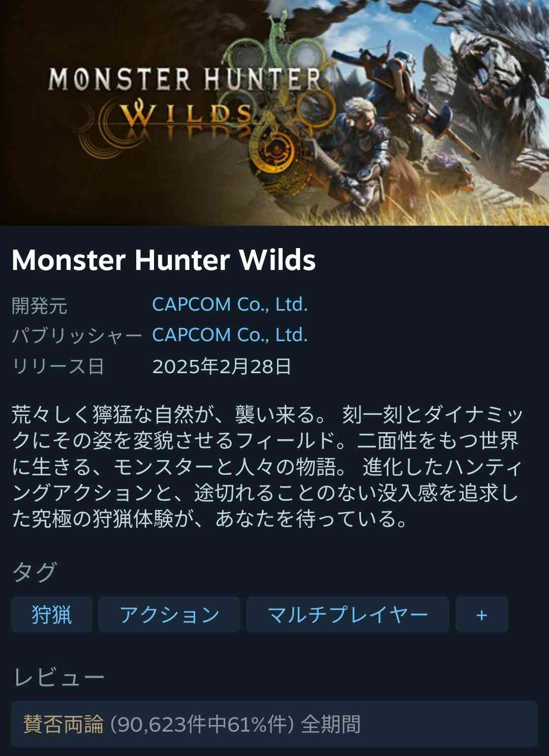549x756 pixels.
Task: Click the Monster Hunter Wilds title text
Action: (x=164, y=260)
